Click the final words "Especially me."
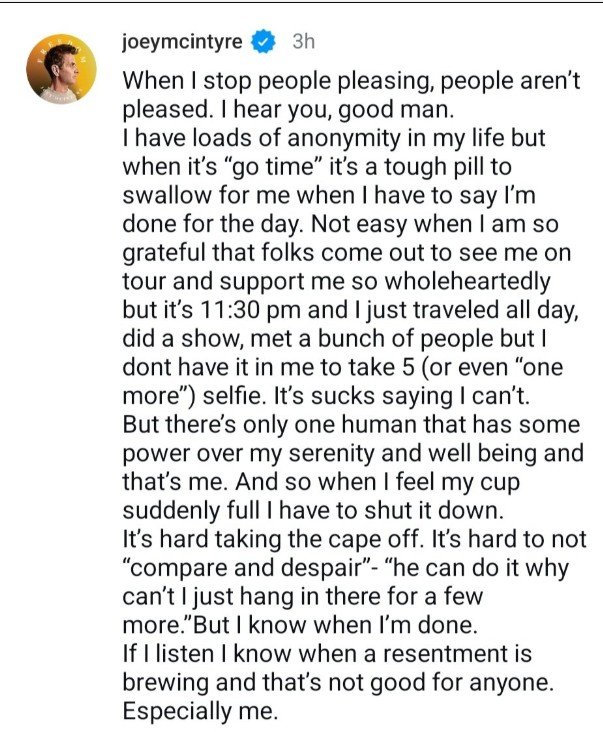This screenshot has height=732, width=603. (x=201, y=711)
